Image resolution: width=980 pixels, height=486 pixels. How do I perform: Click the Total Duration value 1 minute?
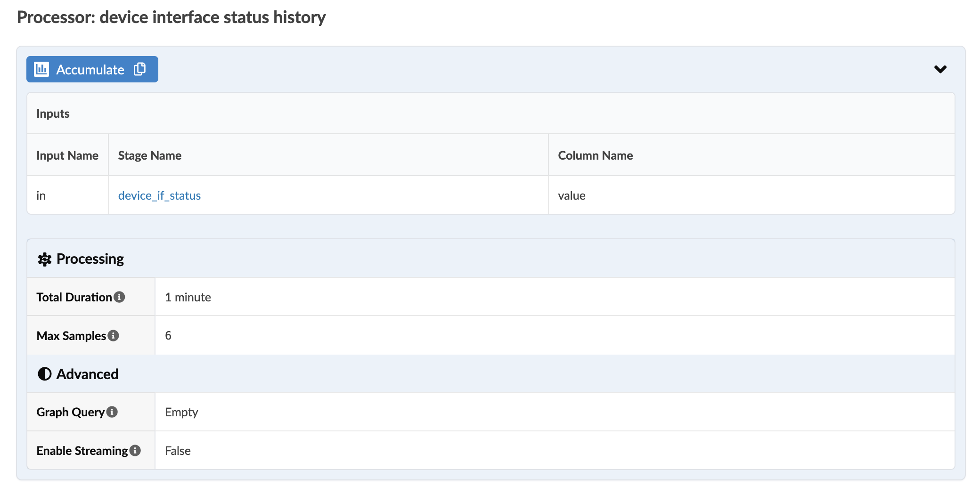click(x=188, y=297)
